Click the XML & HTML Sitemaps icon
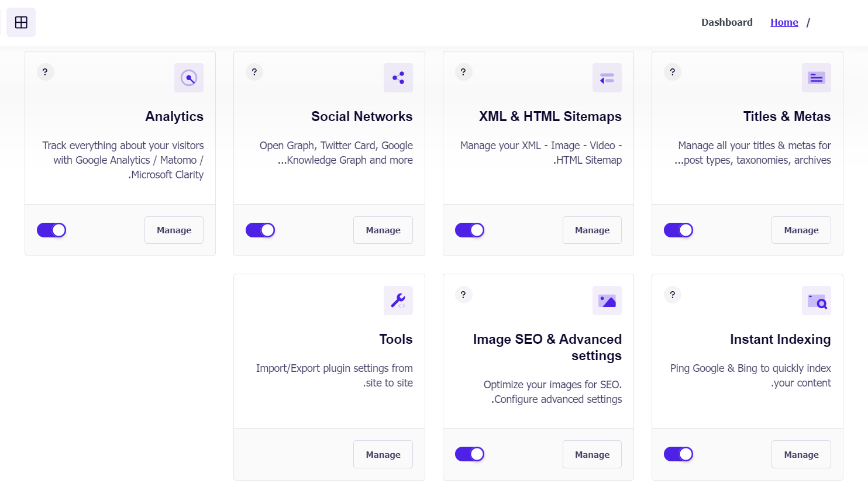Viewport: 868px width, 497px height. click(607, 78)
